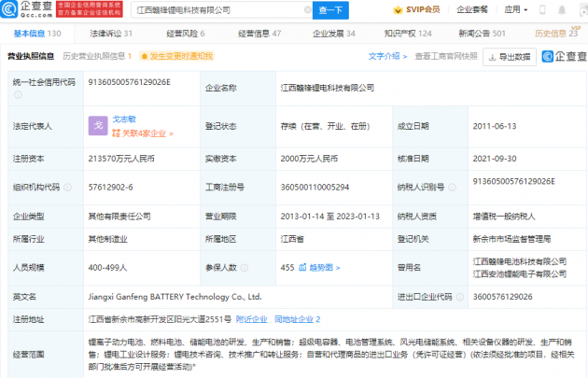Click the 戈 avatar of the legal representative
Image resolution: width=588 pixels, height=378 pixels.
(x=96, y=127)
